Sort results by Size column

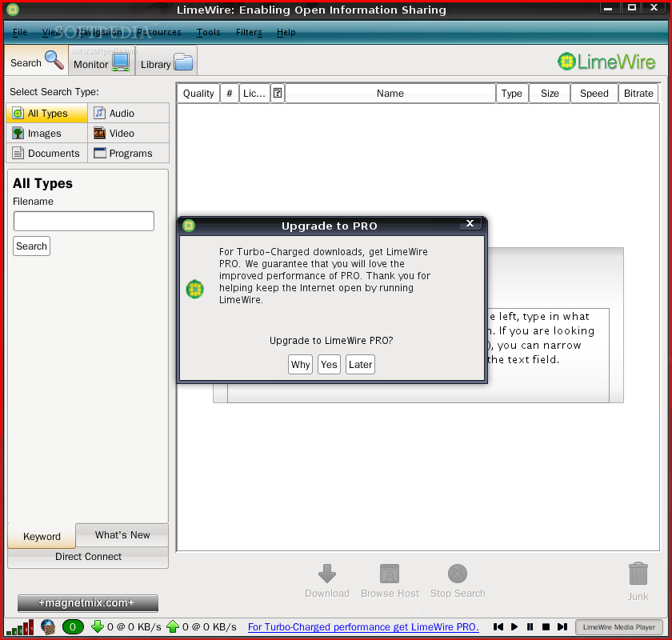550,94
